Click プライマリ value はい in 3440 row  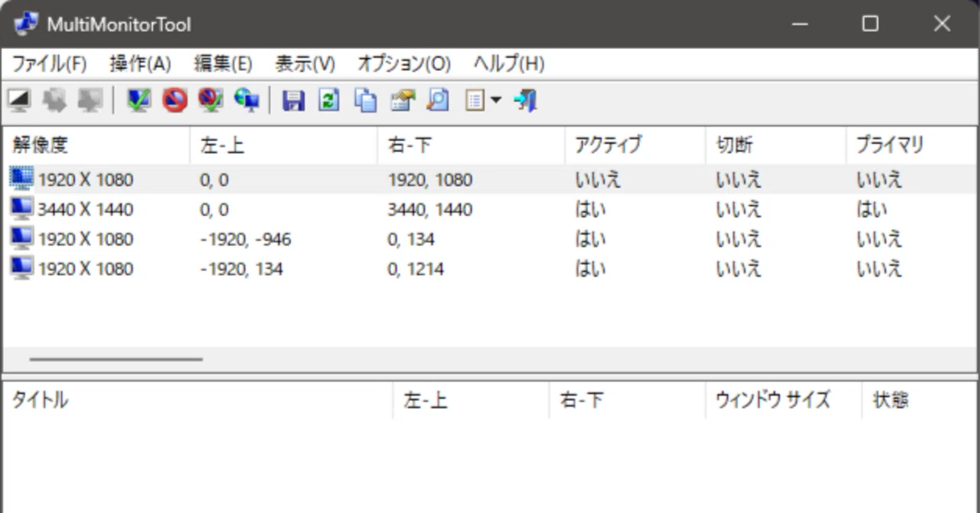[x=871, y=209]
